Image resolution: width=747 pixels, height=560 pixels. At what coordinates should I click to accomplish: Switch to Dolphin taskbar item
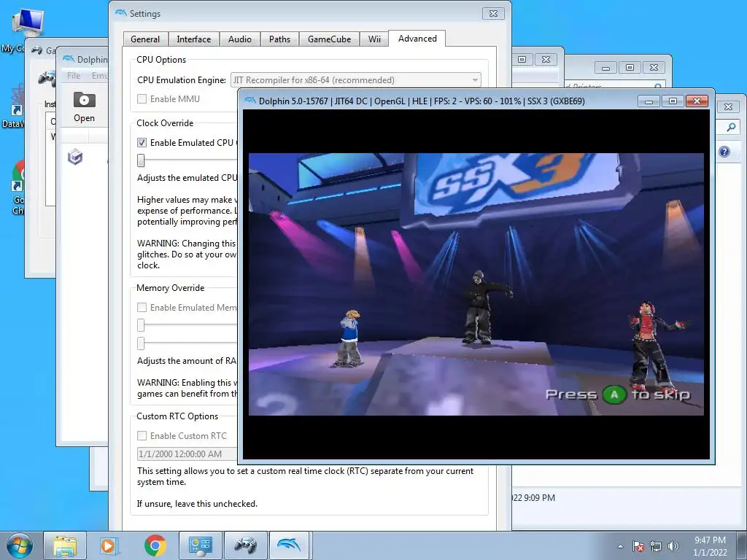[x=290, y=545]
